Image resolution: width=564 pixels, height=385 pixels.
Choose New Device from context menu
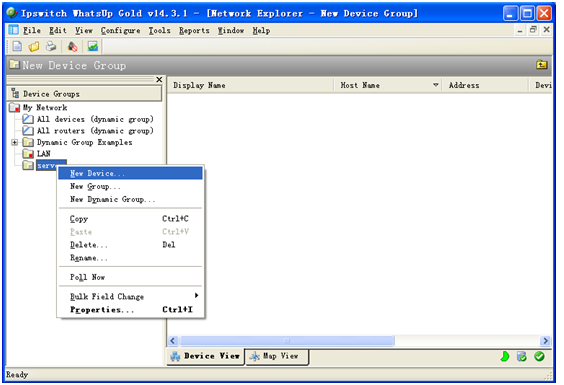(x=130, y=173)
